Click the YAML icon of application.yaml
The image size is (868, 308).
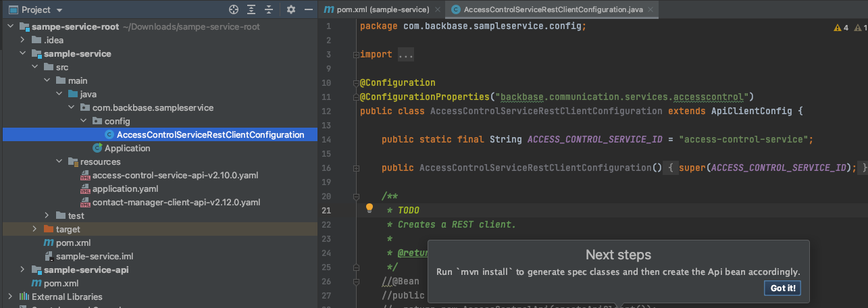coord(85,188)
